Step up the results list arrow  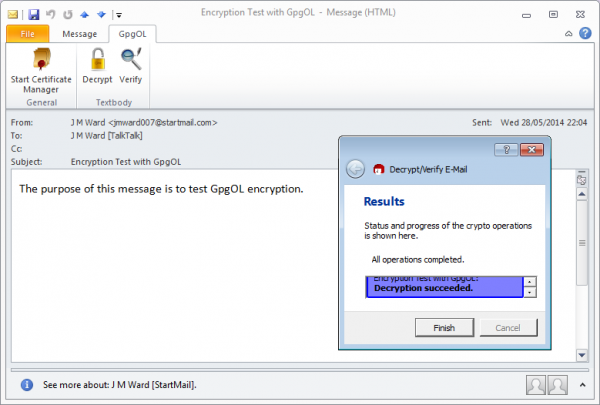[530, 282]
